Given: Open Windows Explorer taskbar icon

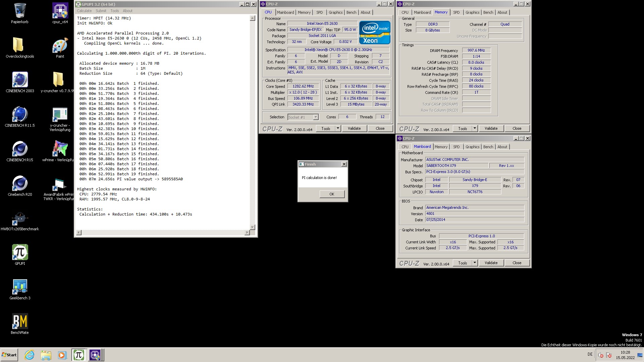Looking at the screenshot, I should [46, 355].
